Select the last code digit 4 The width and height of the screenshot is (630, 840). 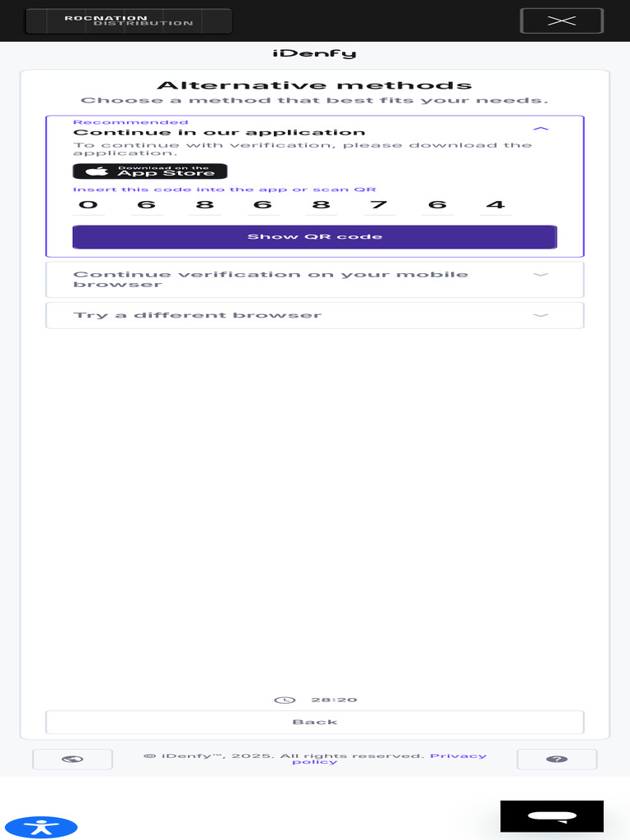coord(495,205)
